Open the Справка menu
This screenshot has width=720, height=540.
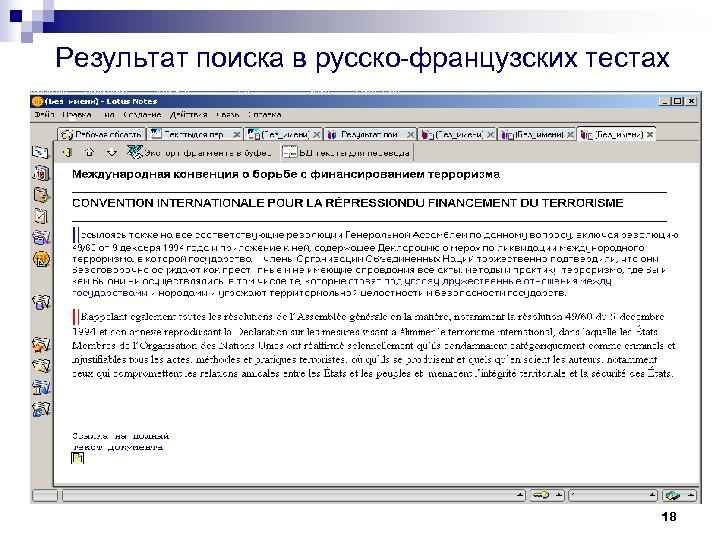(264, 115)
